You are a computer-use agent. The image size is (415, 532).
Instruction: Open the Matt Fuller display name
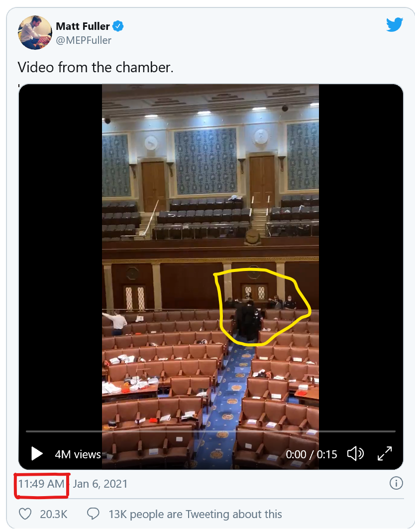[x=83, y=26]
